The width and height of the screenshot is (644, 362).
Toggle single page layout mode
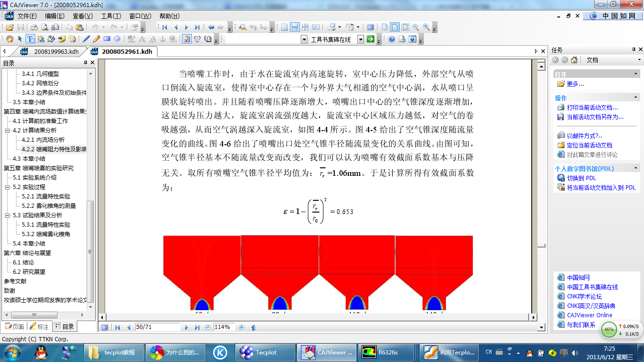284,27
